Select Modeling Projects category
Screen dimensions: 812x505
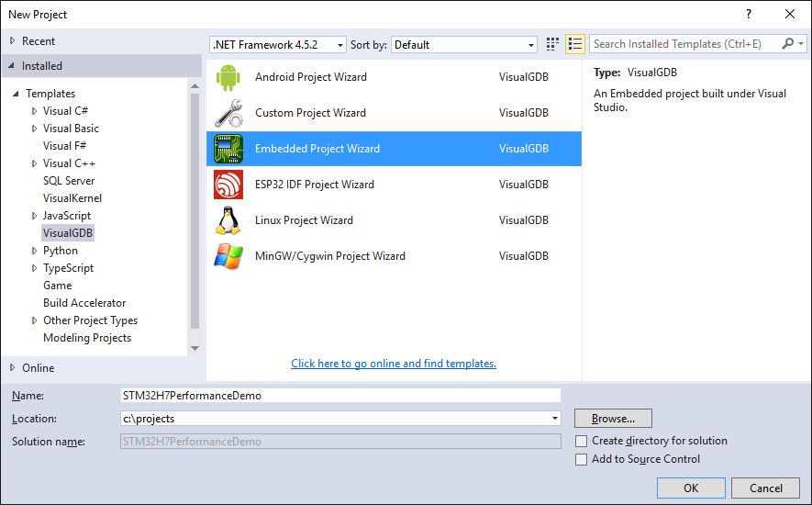click(x=87, y=338)
